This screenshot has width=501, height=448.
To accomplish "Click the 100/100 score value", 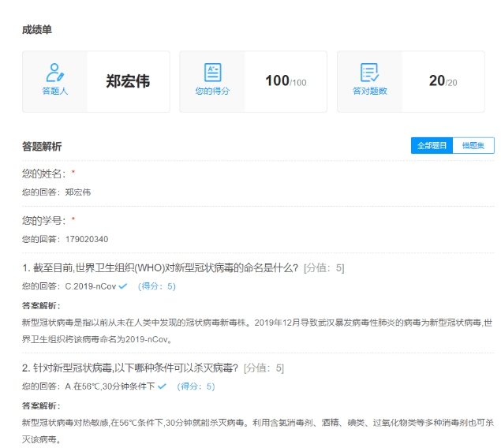I will click(x=285, y=81).
